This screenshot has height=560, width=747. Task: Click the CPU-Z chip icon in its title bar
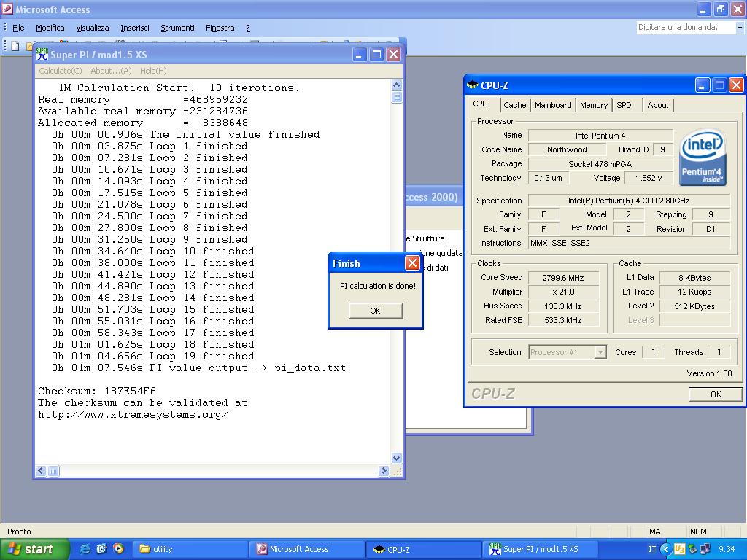(x=473, y=85)
